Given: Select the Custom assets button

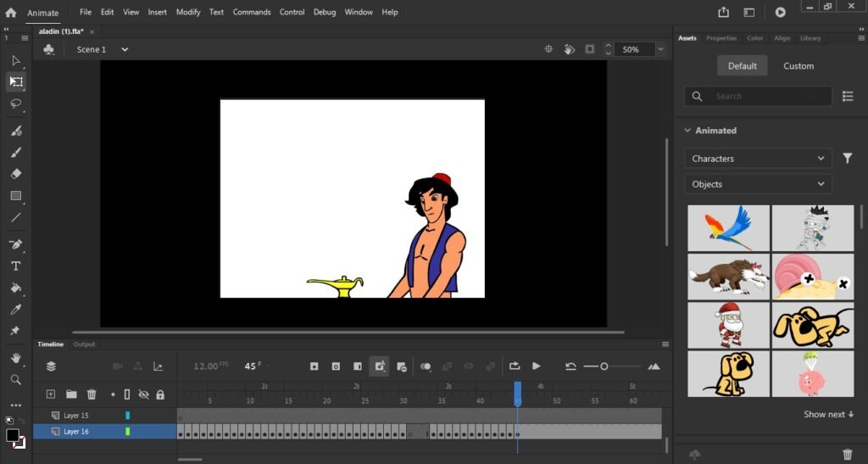Looking at the screenshot, I should click(x=798, y=66).
